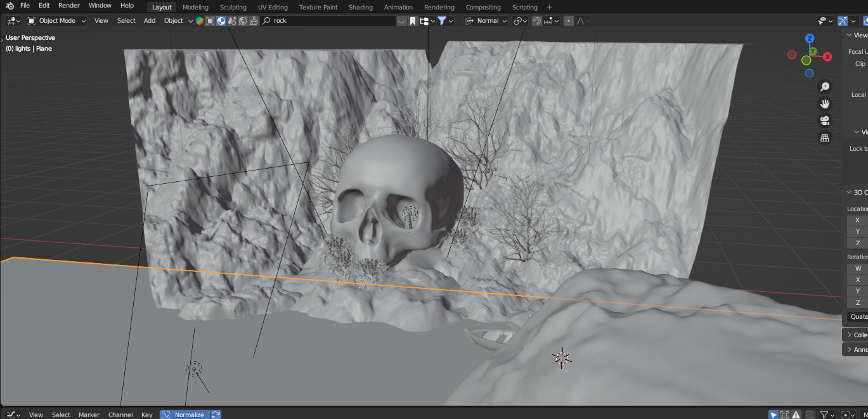
Task: Open the Object Mode dropdown
Action: pos(56,21)
